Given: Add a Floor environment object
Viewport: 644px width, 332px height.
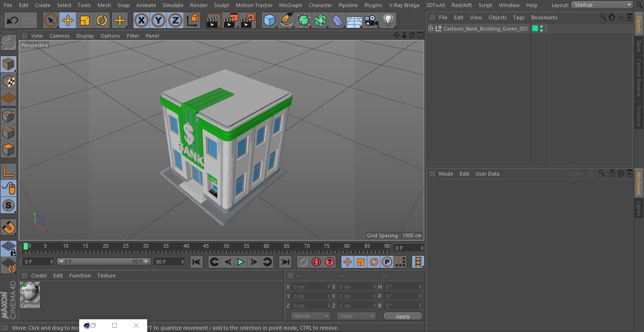Looking at the screenshot, I should [x=354, y=20].
